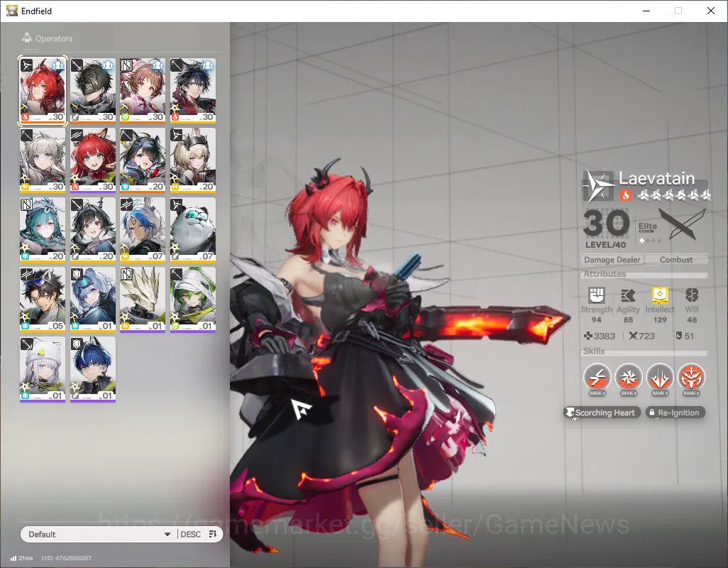Viewport: 728px width, 568px height.
Task: Select the red-haired fox-eared girl with green eyes
Action: (93, 160)
